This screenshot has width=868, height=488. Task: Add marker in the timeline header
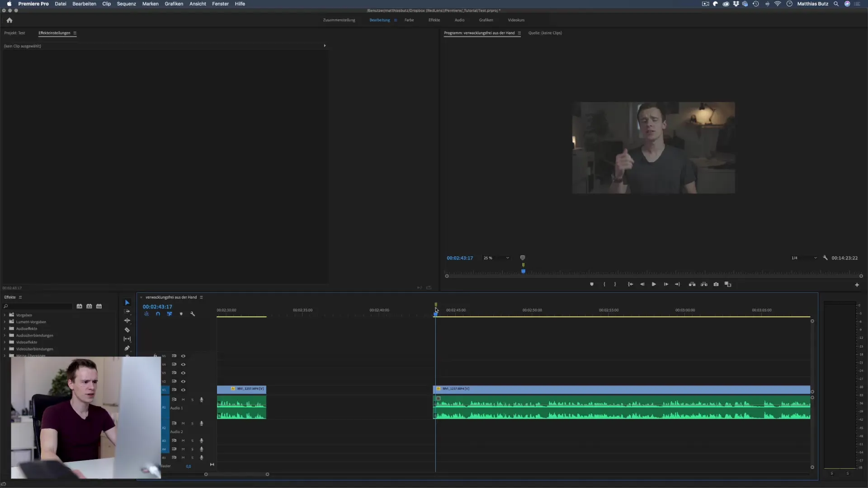[x=181, y=314]
